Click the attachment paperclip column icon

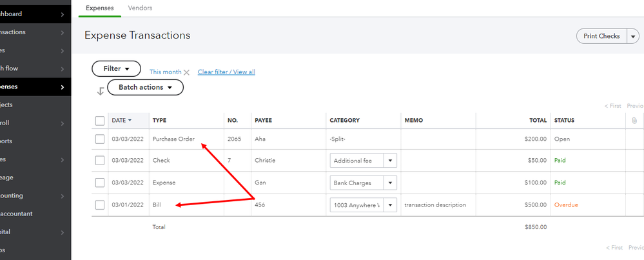pos(634,121)
